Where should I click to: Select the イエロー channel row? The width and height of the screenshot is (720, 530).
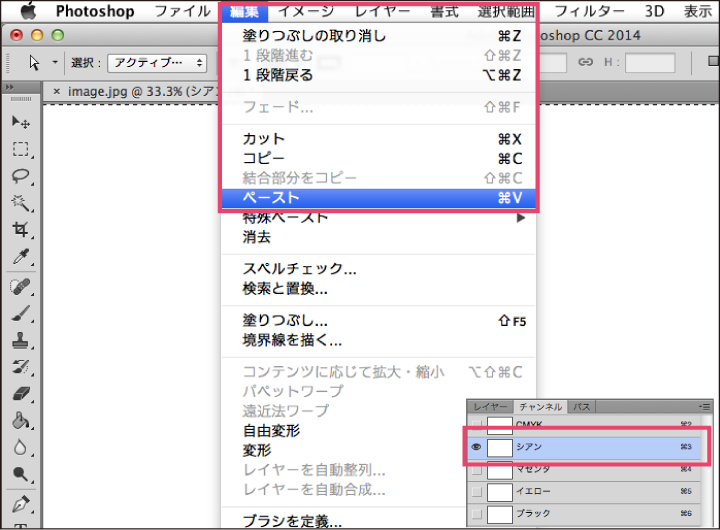584,491
